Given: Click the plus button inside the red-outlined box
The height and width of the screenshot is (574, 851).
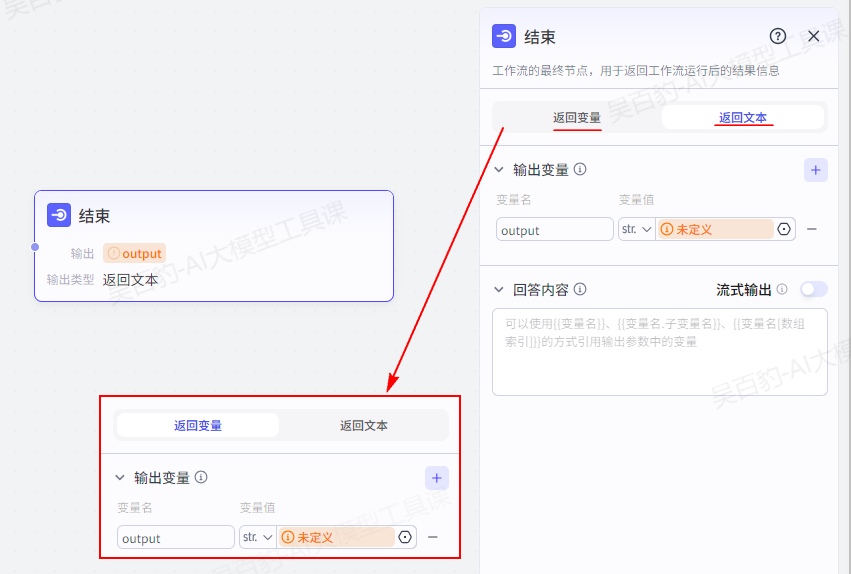Looking at the screenshot, I should tap(437, 478).
